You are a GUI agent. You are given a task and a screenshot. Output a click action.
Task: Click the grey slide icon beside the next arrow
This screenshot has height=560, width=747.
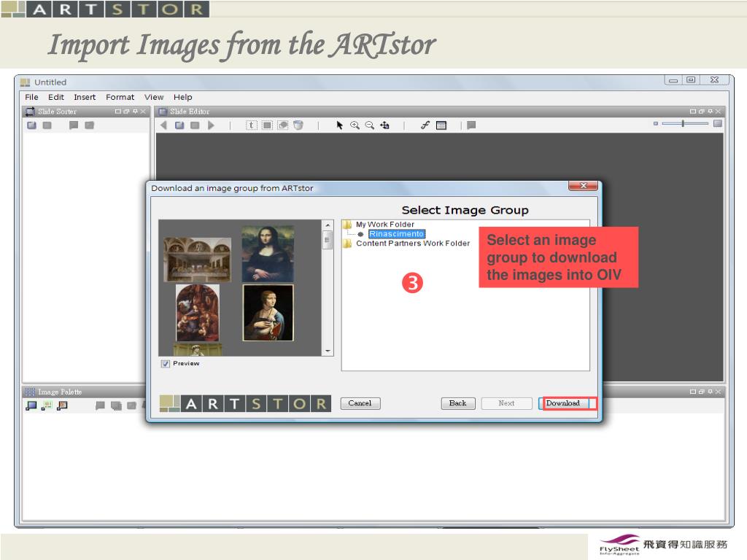click(x=195, y=125)
